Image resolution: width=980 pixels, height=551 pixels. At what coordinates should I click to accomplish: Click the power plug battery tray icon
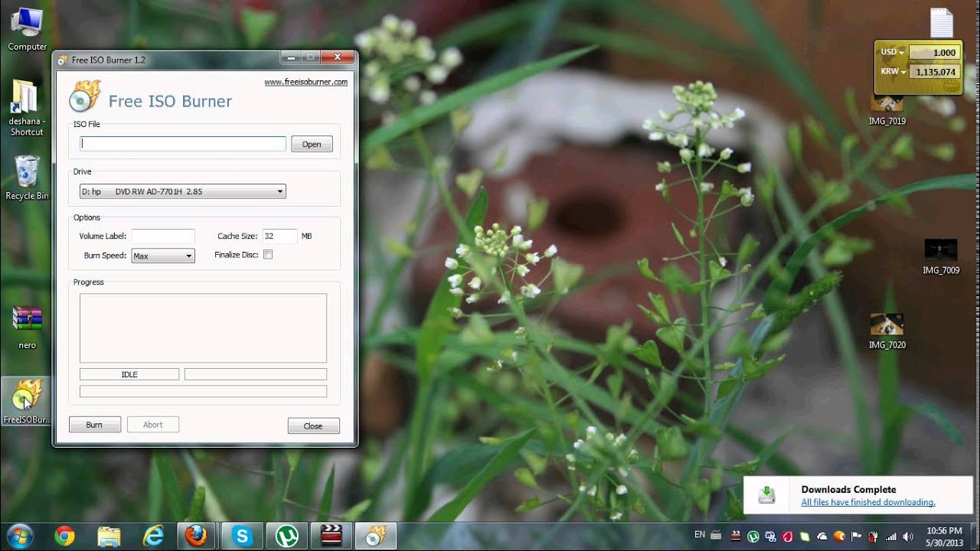[x=874, y=536]
